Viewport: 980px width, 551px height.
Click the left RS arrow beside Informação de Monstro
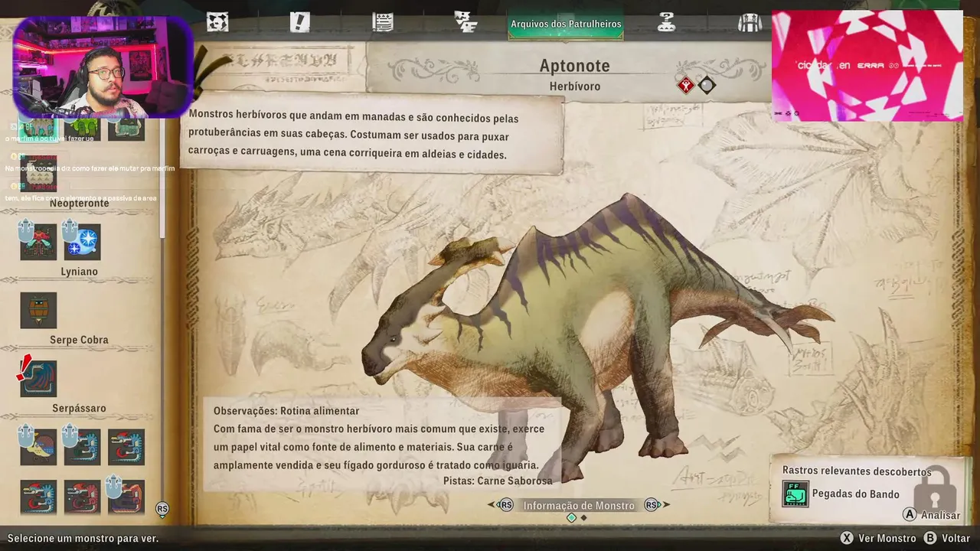pos(502,505)
